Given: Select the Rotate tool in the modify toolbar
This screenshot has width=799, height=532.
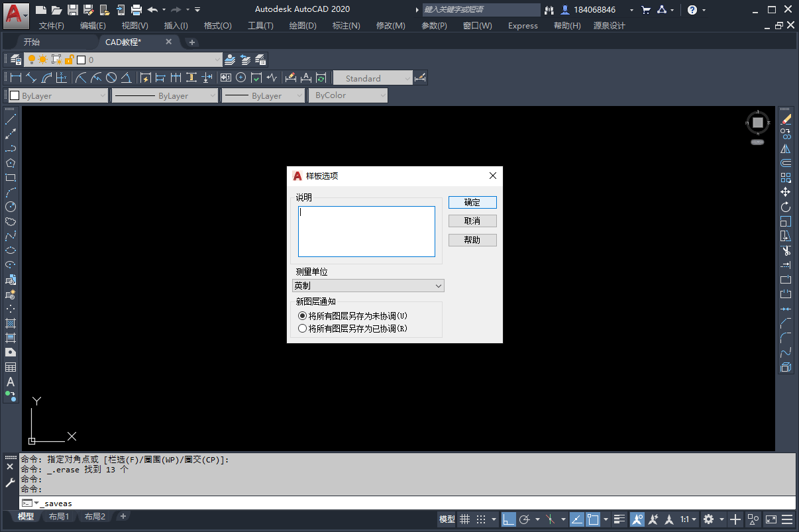Looking at the screenshot, I should pyautogui.click(x=786, y=207).
